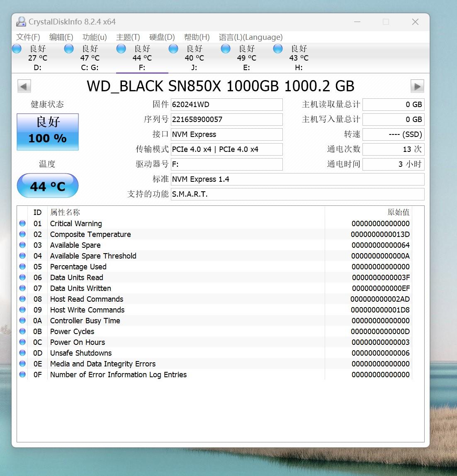Image resolution: width=457 pixels, height=476 pixels.
Task: Click the 原始值 column header
Action: click(x=368, y=212)
